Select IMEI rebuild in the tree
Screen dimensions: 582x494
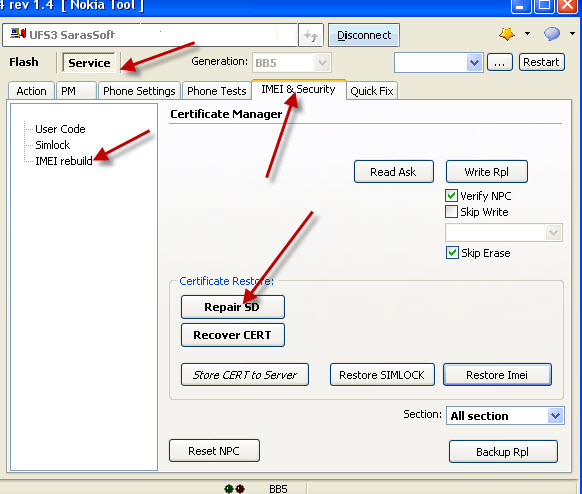click(x=64, y=161)
